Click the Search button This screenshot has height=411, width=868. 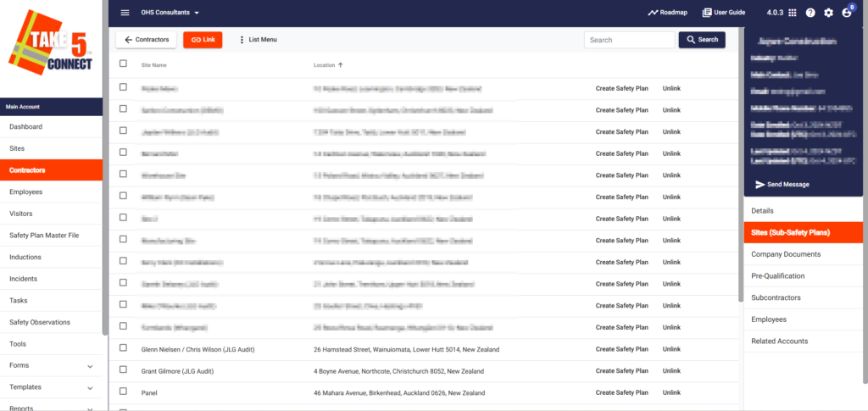click(x=702, y=40)
